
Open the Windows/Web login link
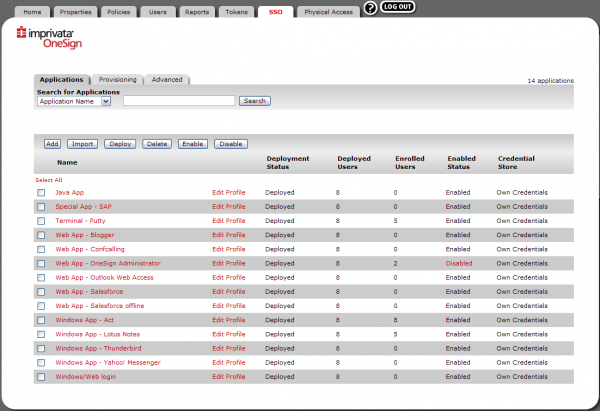coord(86,377)
